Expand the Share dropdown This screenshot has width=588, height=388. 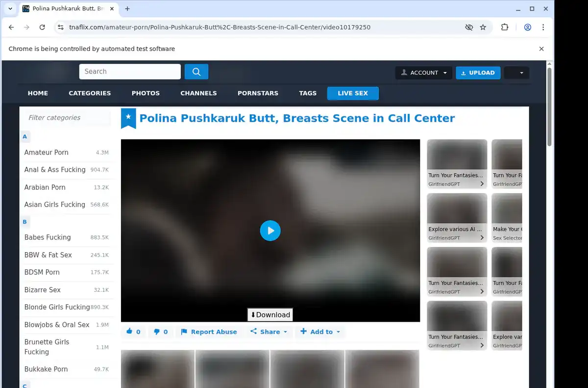click(269, 332)
